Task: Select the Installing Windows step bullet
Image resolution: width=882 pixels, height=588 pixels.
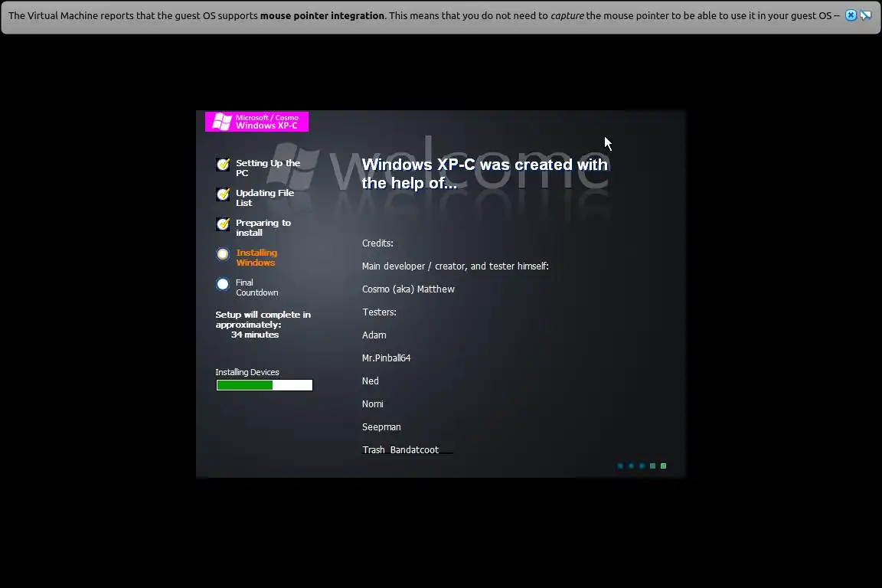Action: 223,254
